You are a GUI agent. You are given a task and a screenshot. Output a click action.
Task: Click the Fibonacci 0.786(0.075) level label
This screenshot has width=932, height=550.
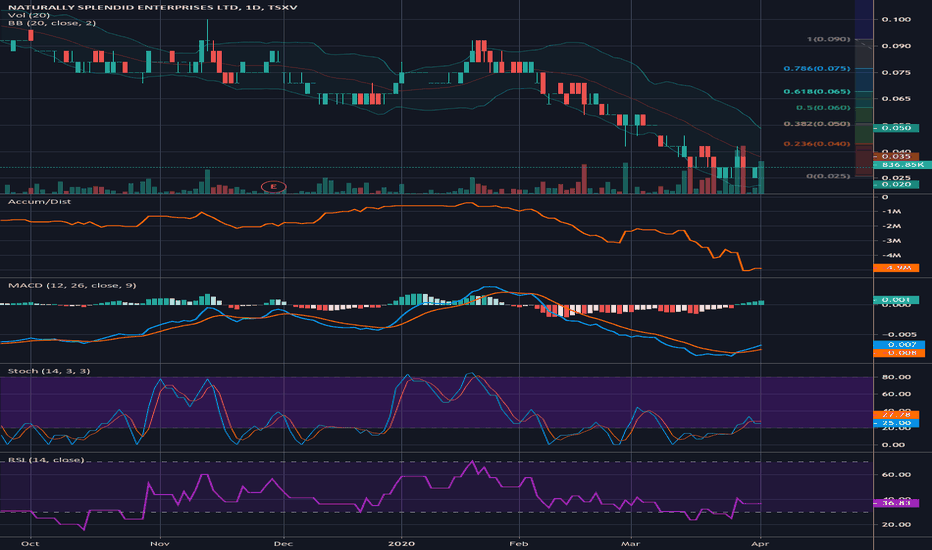point(817,68)
